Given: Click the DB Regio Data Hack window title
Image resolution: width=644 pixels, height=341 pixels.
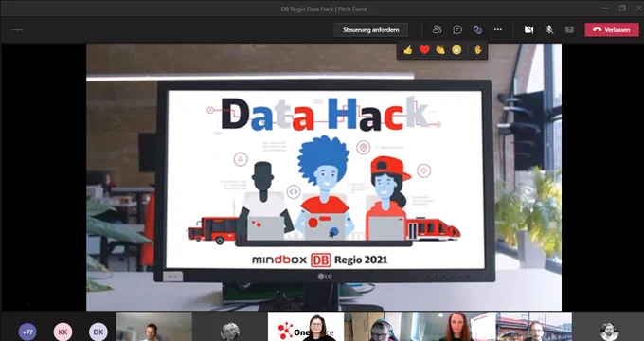Looking at the screenshot, I should click(324, 9).
